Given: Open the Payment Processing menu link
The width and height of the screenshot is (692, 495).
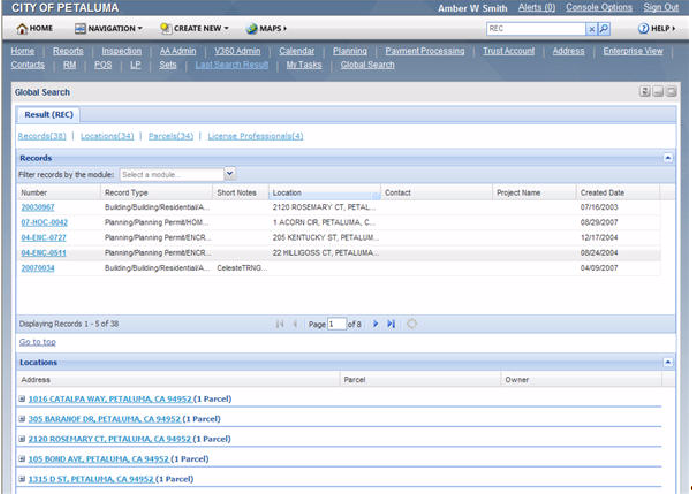Looking at the screenshot, I should (x=425, y=51).
